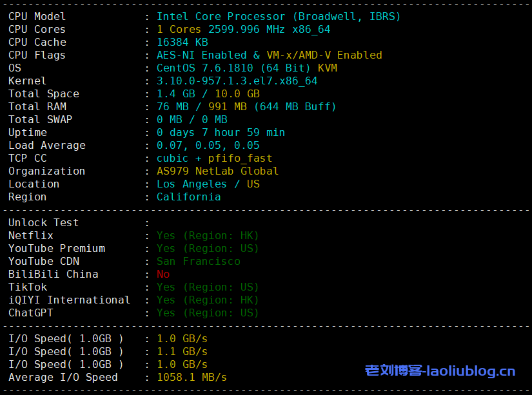
Task: Click the AS979 NetLab Global organization
Action: pyautogui.click(x=217, y=171)
